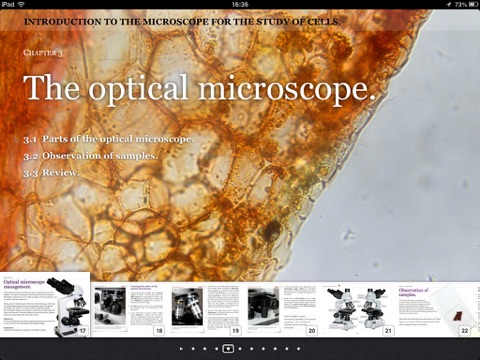This screenshot has width=480, height=360.
Task: Open page 22 thumbnail Observation of samples
Action: coord(434,309)
